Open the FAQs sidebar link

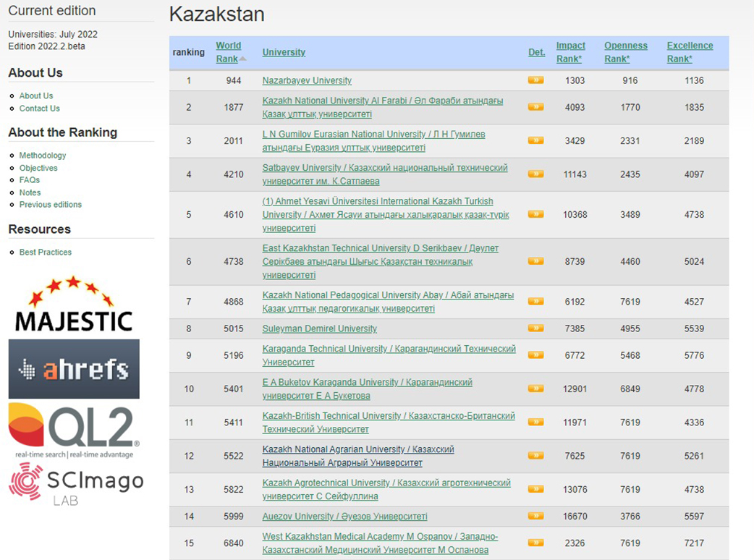point(30,180)
